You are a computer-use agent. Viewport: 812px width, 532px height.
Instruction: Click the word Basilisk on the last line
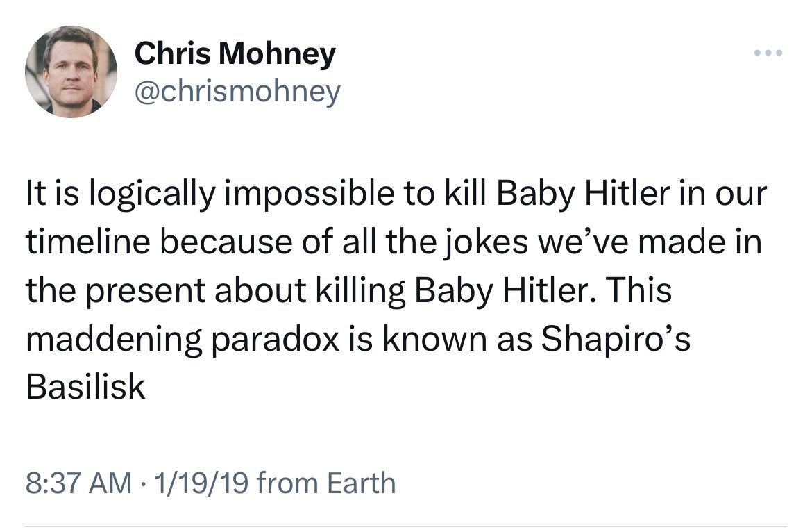85,386
